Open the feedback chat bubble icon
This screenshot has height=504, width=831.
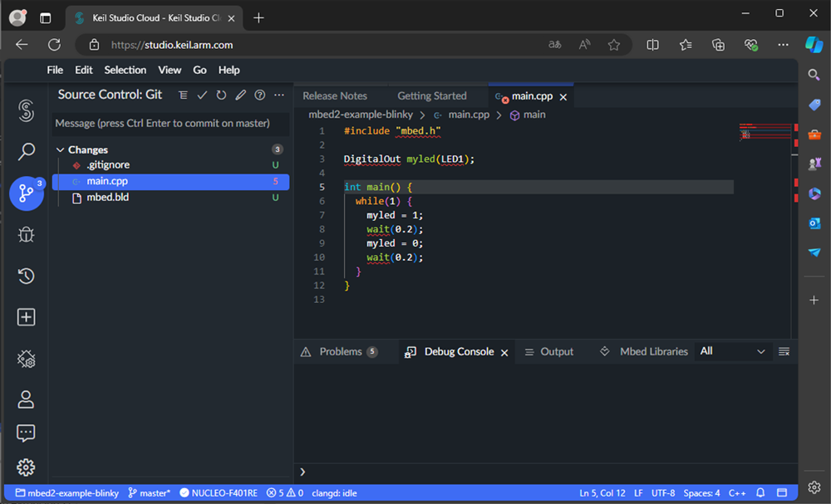coord(26,433)
